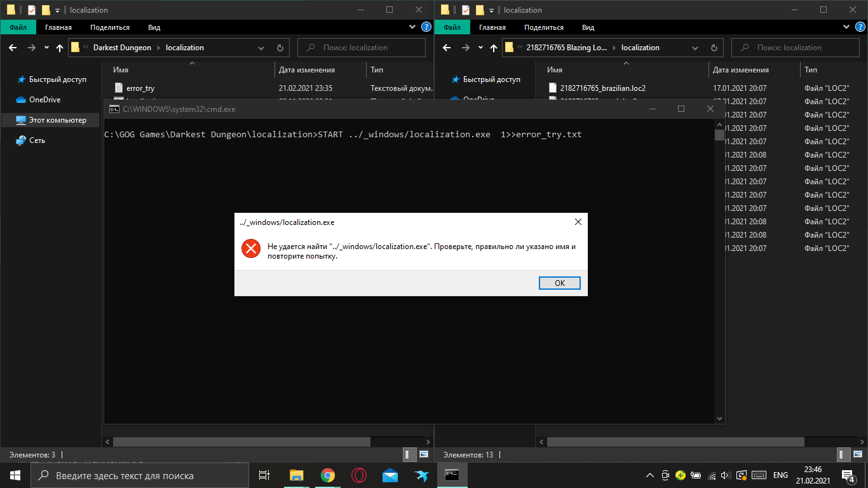Open recent locations dropdown in right Explorer

click(x=480, y=48)
